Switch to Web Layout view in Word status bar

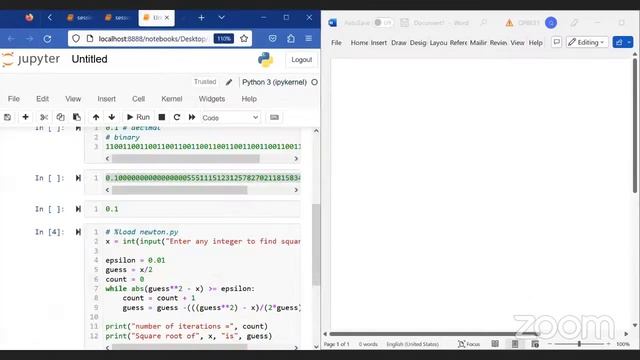[x=535, y=344]
